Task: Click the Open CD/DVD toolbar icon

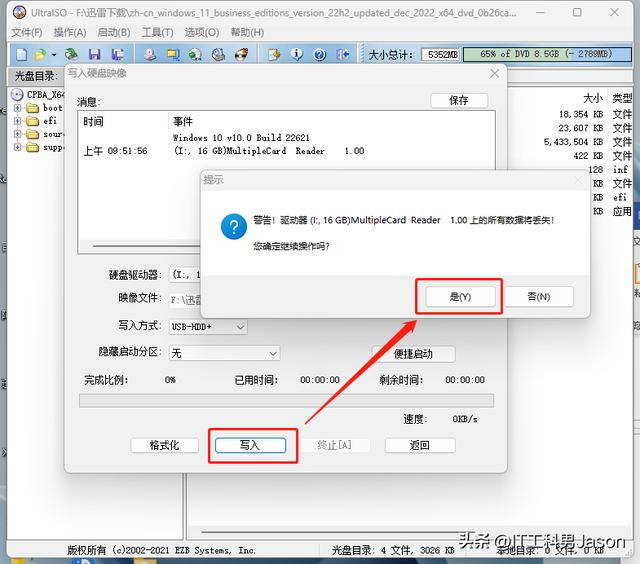Action: click(72, 54)
